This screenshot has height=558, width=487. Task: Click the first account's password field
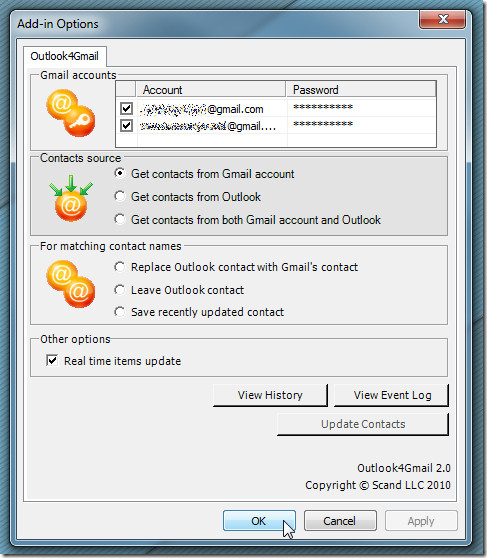click(361, 107)
